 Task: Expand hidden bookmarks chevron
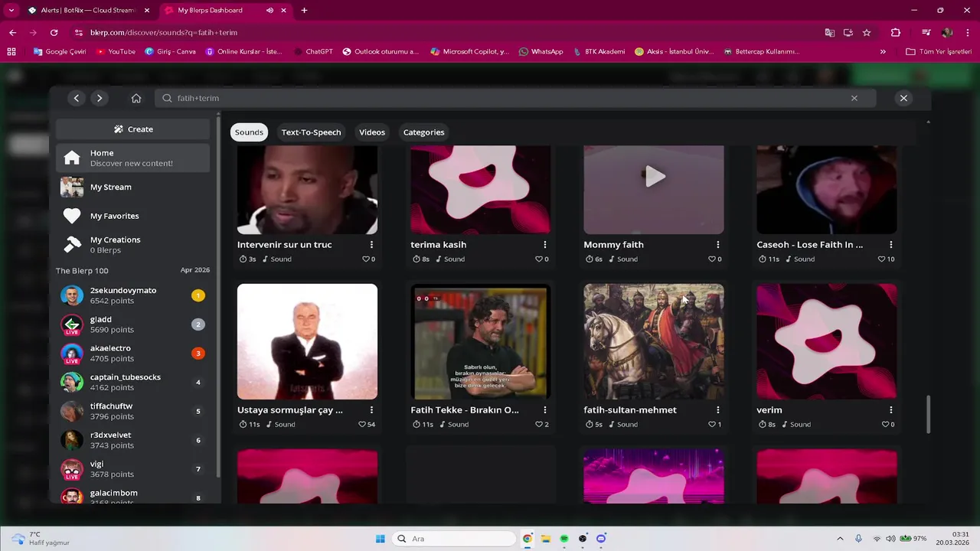(883, 52)
